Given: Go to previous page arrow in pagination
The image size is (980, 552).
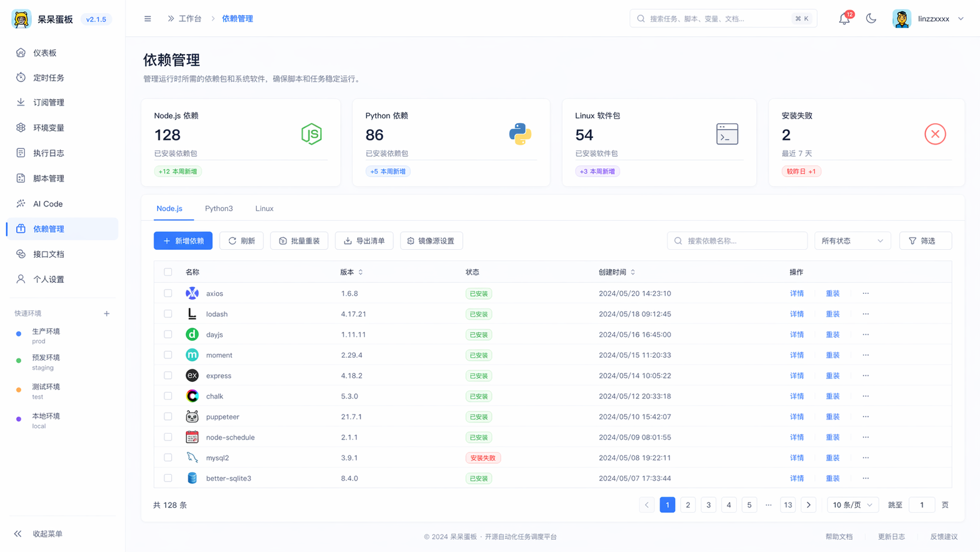Looking at the screenshot, I should coord(646,505).
